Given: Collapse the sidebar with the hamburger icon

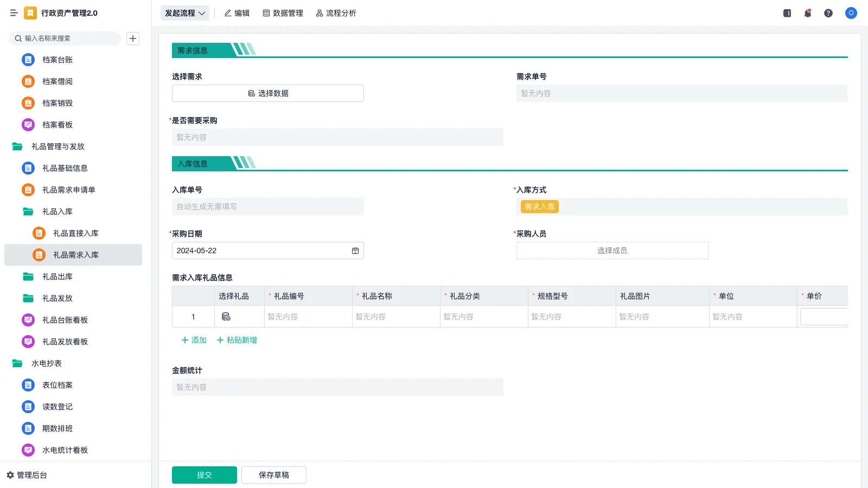Looking at the screenshot, I should [x=14, y=13].
